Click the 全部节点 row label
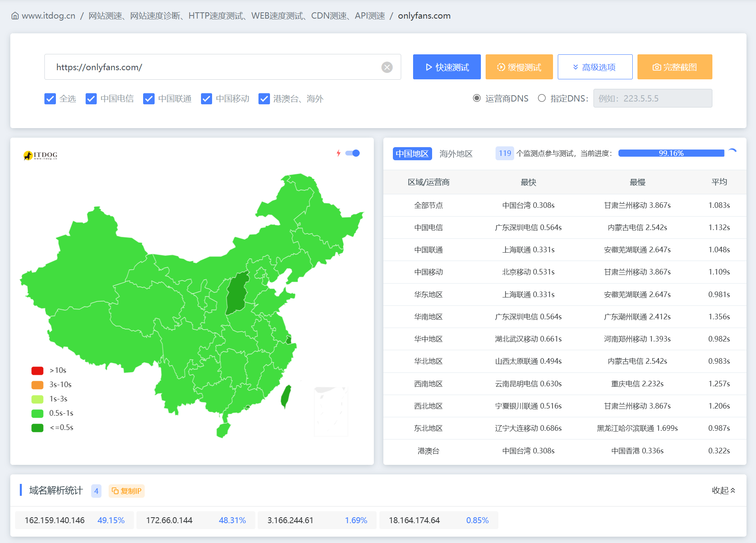 pos(429,205)
